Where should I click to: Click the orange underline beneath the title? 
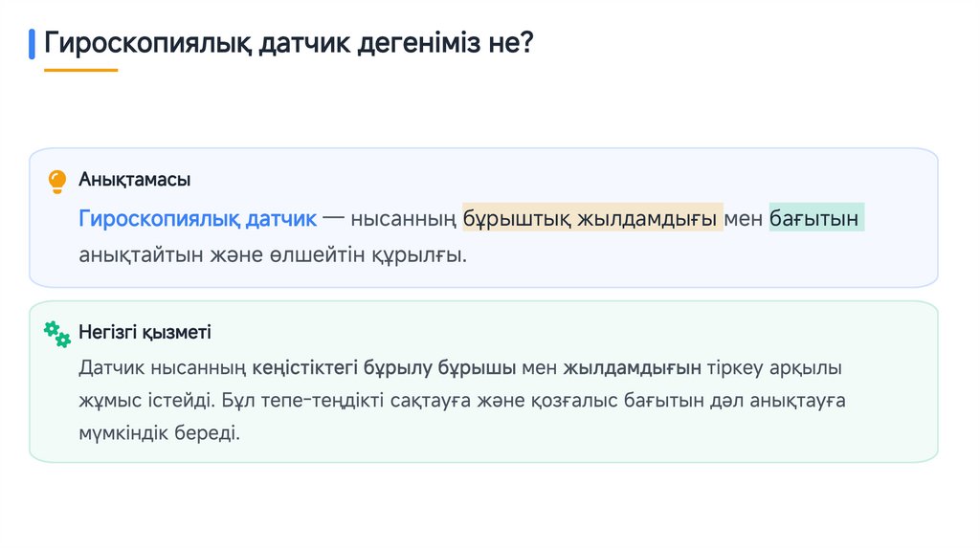80,70
